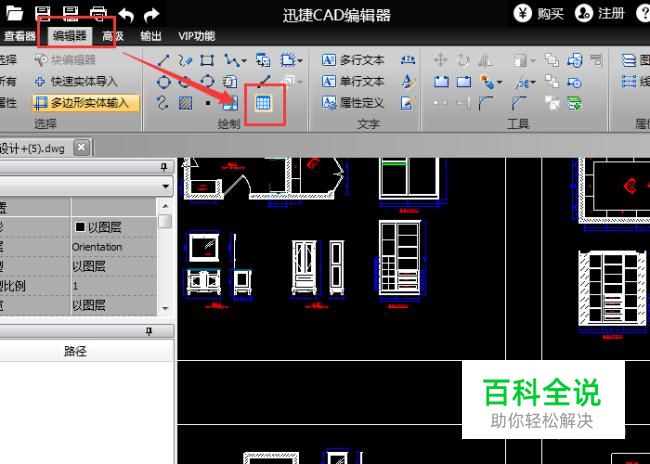Open the paint bucket tool dropdown arrow
Viewport: 650px width, 464px height.
click(500, 82)
